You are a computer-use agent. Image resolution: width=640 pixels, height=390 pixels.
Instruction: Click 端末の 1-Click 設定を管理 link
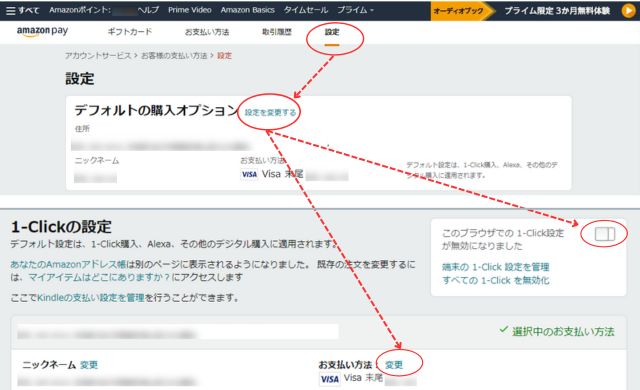click(x=496, y=267)
